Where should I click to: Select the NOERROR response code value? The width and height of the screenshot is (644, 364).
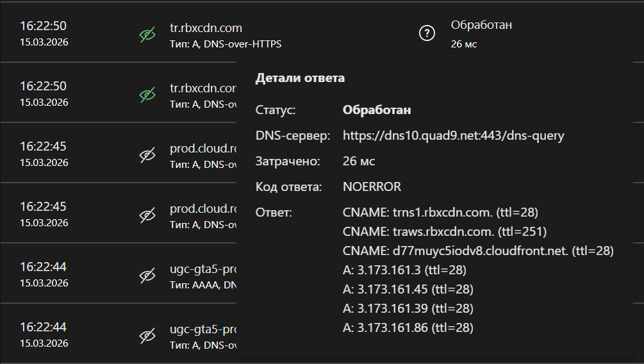(x=372, y=186)
